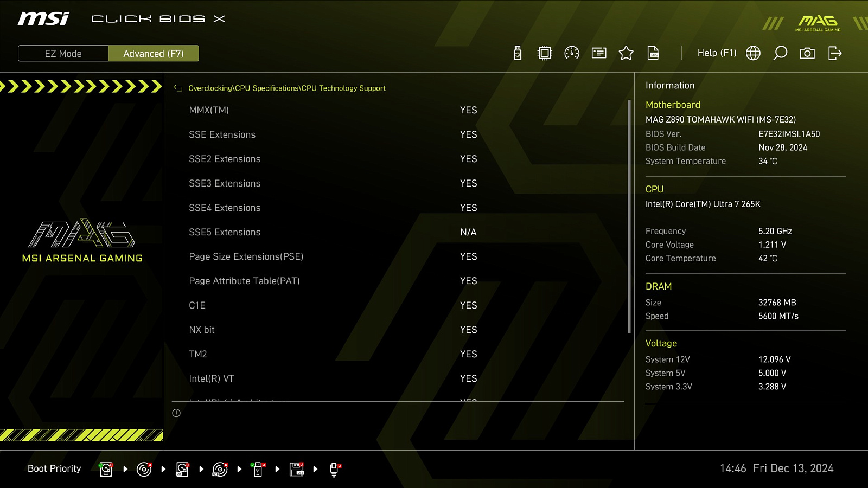Click the DRAM speed value 5600 MT/s
The image size is (868, 488).
click(778, 316)
